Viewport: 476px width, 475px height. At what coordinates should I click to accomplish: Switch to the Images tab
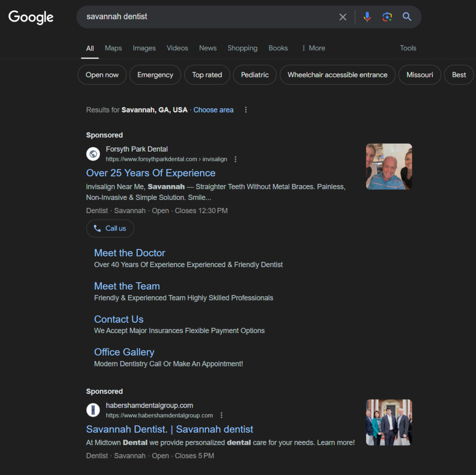coord(144,48)
